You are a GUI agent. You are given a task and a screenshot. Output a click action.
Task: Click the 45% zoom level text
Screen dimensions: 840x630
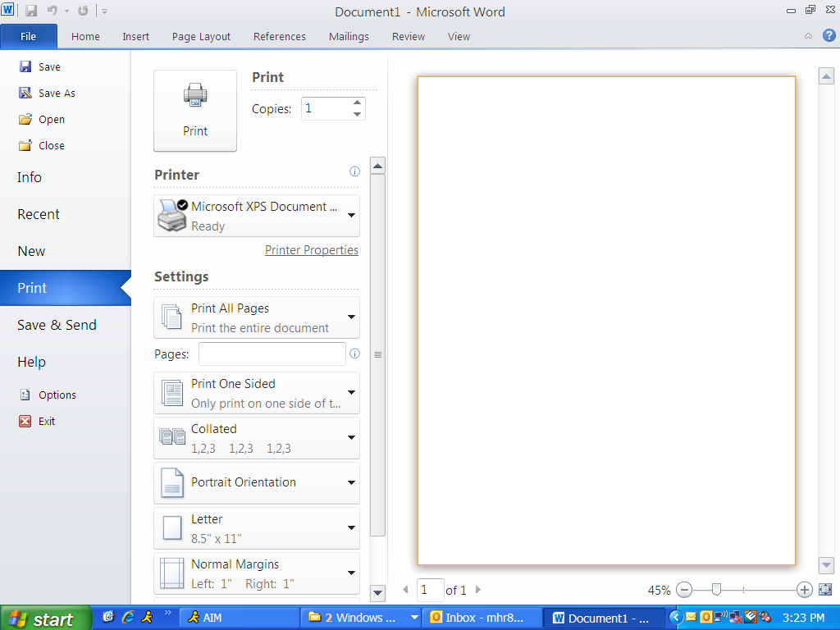[x=659, y=591]
